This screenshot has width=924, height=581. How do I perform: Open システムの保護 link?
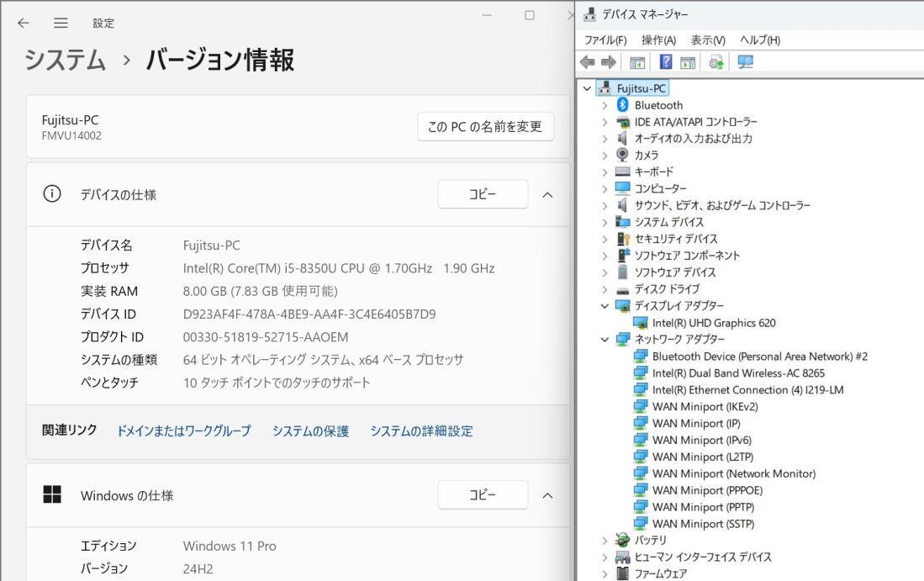[x=310, y=430]
